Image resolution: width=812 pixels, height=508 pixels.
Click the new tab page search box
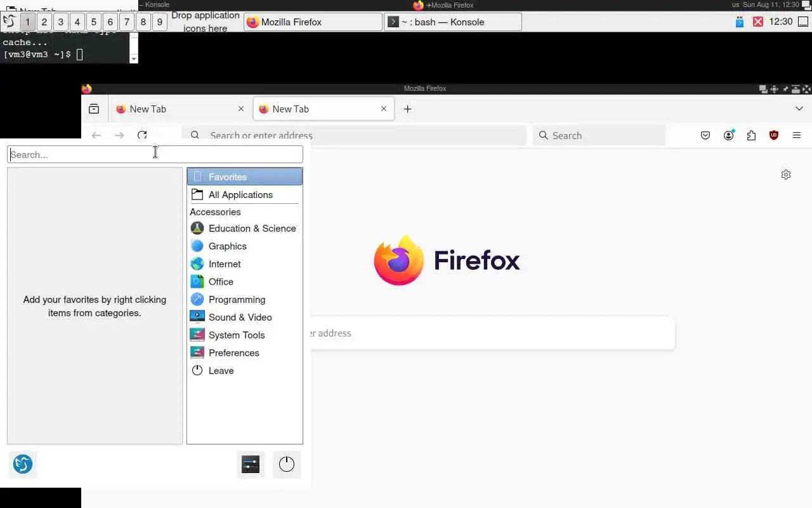point(492,333)
